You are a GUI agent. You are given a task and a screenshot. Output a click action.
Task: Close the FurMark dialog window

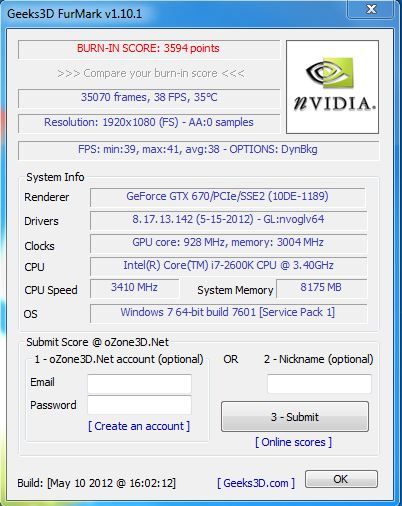pos(371,9)
